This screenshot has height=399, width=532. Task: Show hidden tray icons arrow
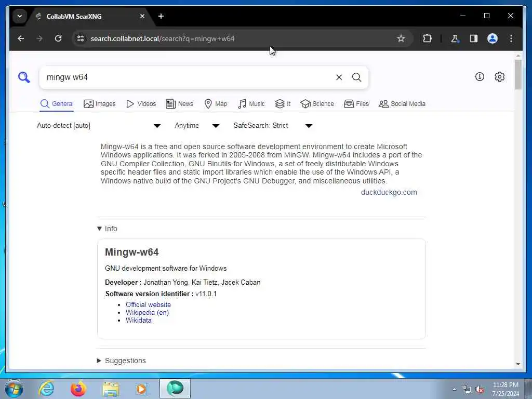454,389
